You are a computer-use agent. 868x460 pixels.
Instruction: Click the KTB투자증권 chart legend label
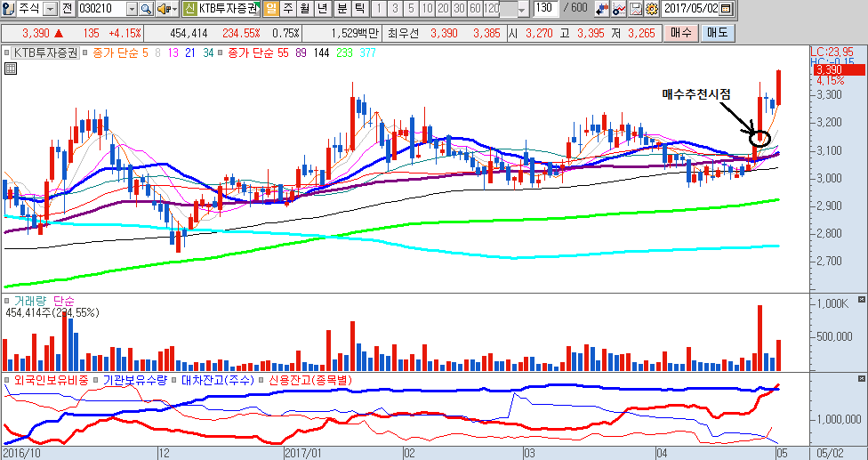click(46, 53)
